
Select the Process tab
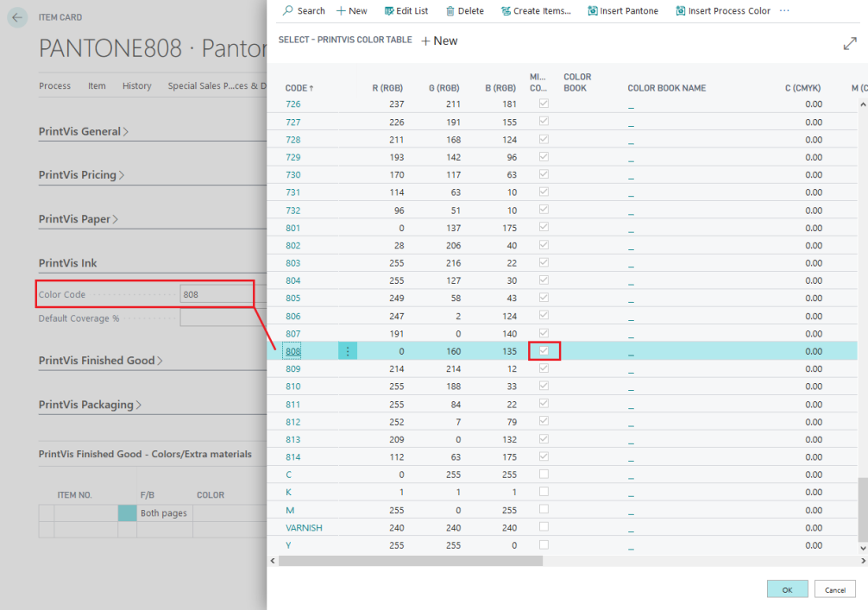point(54,85)
